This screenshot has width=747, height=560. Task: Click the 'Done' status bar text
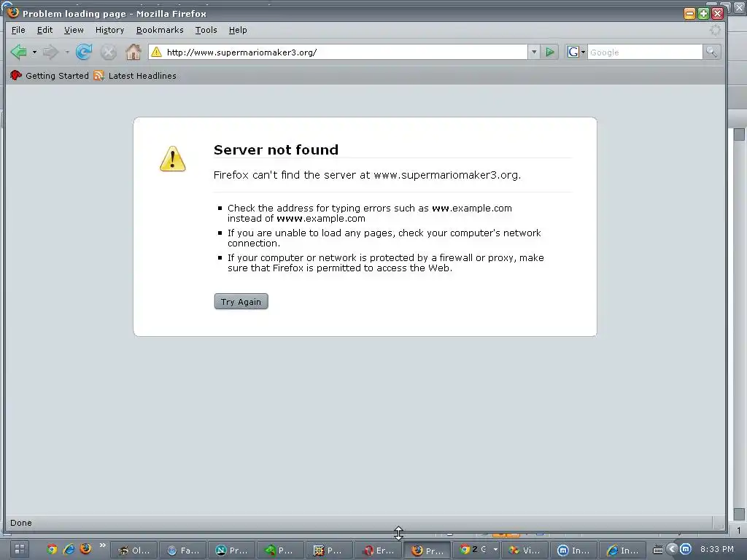click(21, 522)
